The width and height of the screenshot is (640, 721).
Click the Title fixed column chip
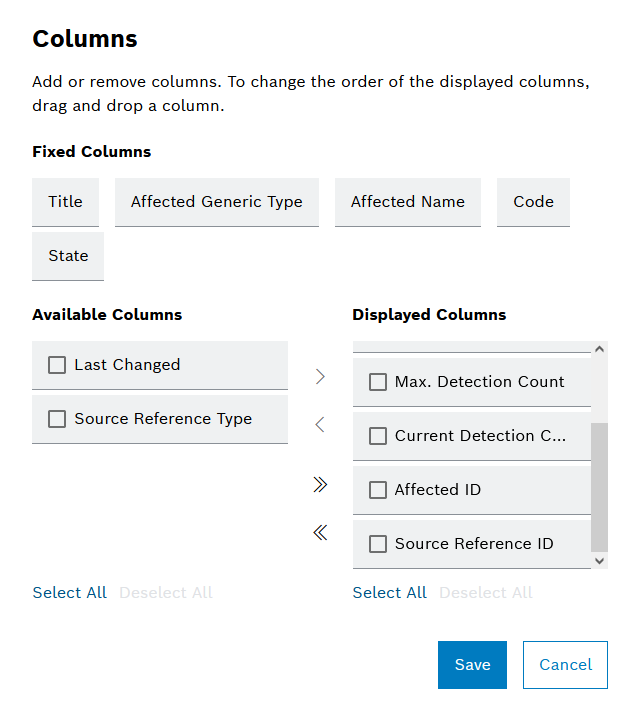coord(65,202)
